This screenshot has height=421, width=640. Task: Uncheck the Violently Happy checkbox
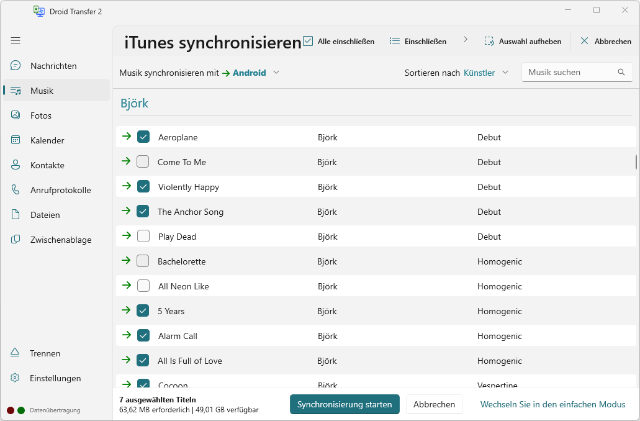point(143,187)
